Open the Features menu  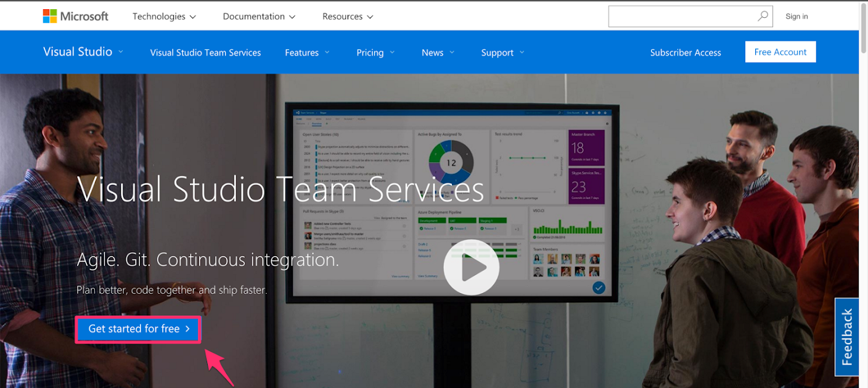click(x=307, y=52)
